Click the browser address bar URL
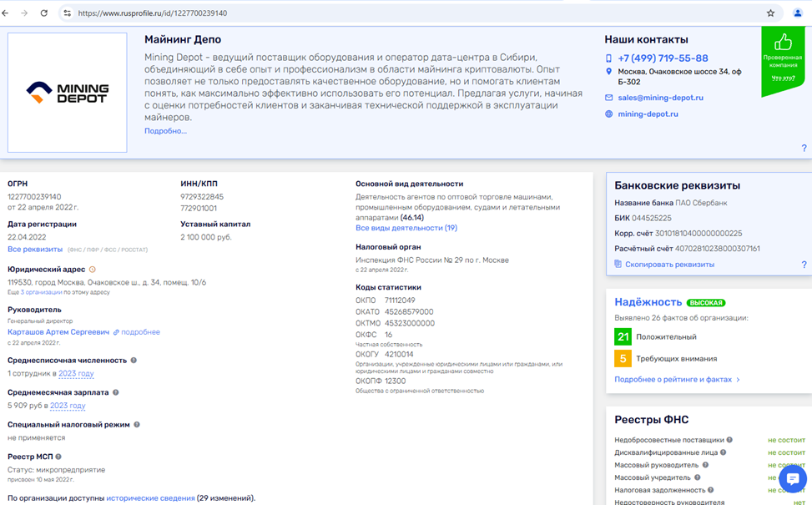This screenshot has height=505, width=812. click(x=152, y=13)
